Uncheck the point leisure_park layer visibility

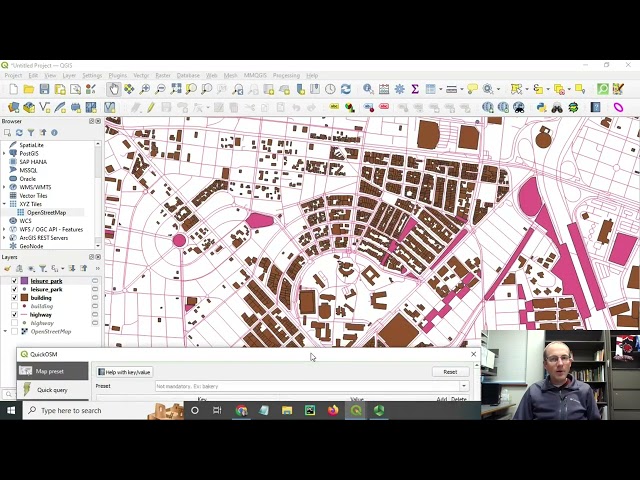point(14,289)
